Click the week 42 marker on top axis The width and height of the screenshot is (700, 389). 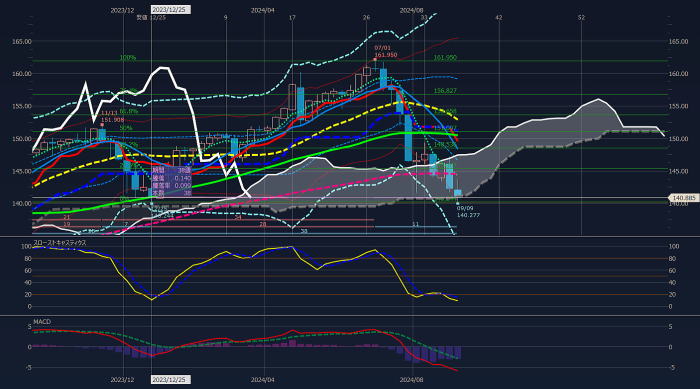[499, 17]
